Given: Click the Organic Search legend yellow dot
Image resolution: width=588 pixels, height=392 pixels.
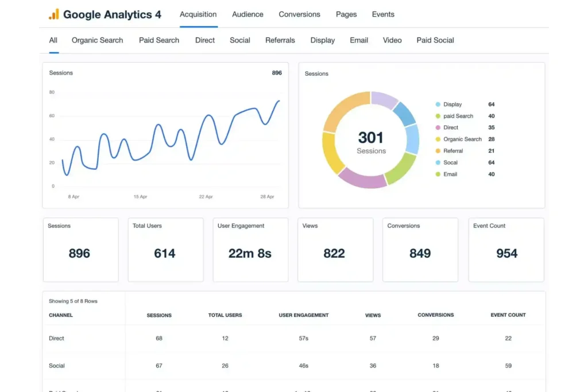Looking at the screenshot, I should pyautogui.click(x=438, y=139).
